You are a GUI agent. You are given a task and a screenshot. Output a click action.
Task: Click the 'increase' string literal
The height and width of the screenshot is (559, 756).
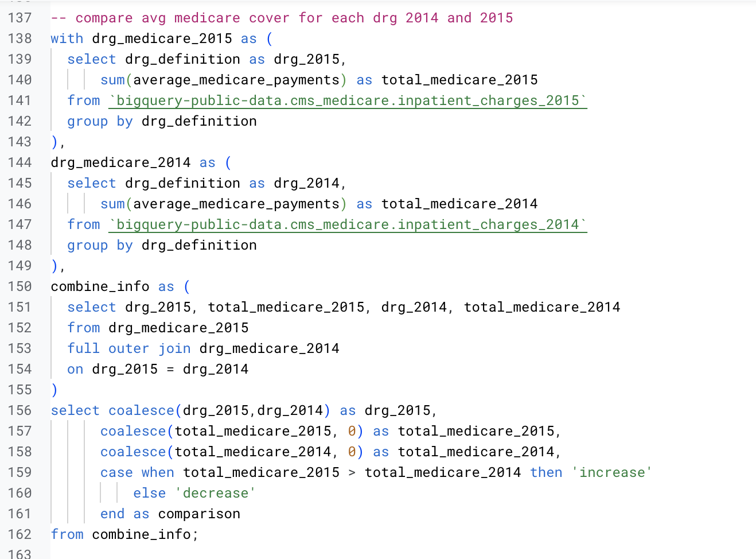coord(611,472)
